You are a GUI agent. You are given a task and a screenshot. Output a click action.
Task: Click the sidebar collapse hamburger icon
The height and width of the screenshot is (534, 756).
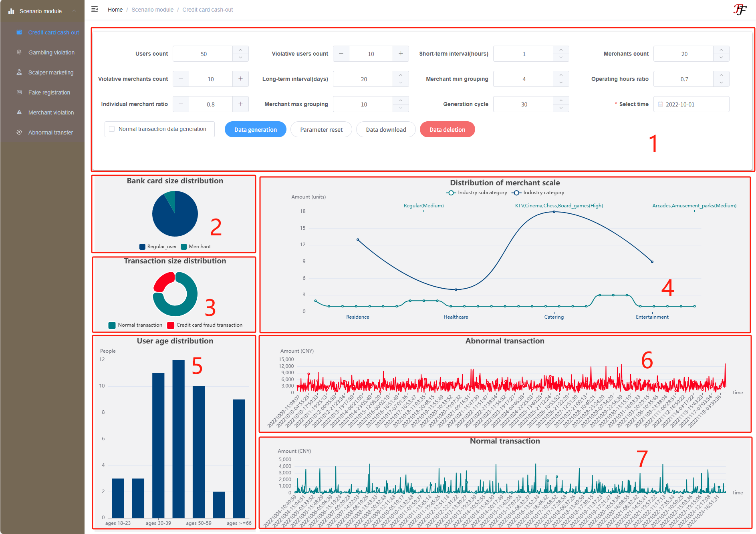(x=95, y=10)
